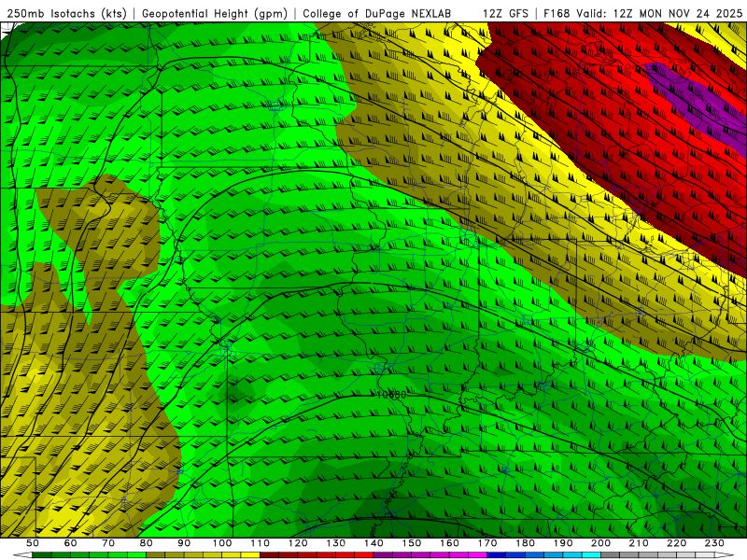Click the "250mb Isotachs (kts)" title text
The height and width of the screenshot is (560, 747).
66,14
